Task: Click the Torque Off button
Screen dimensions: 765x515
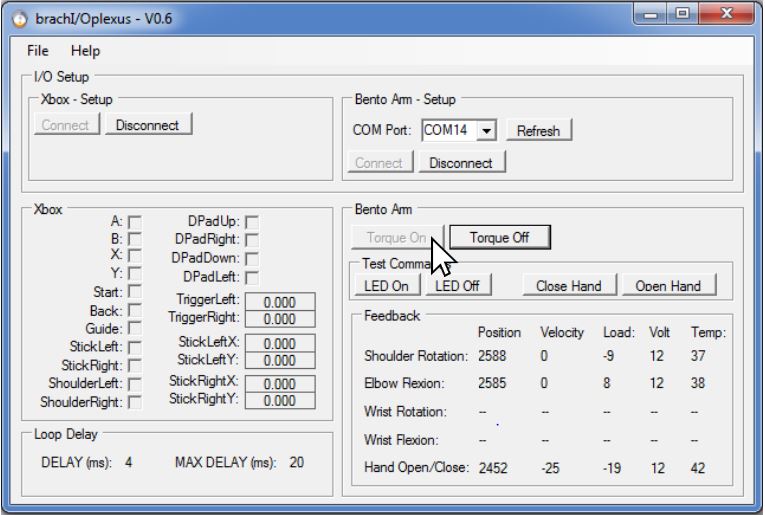Action: [x=499, y=238]
